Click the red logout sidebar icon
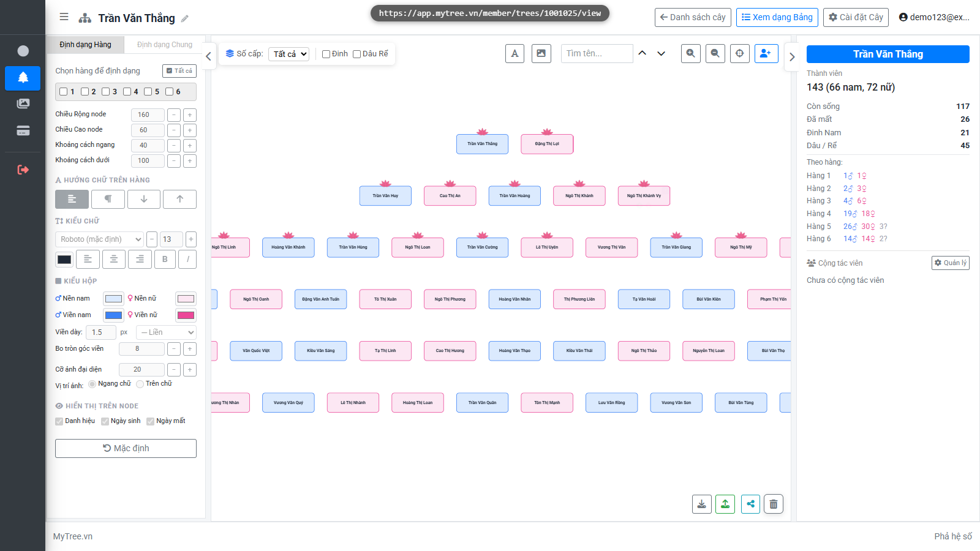The image size is (980, 551). 23,170
